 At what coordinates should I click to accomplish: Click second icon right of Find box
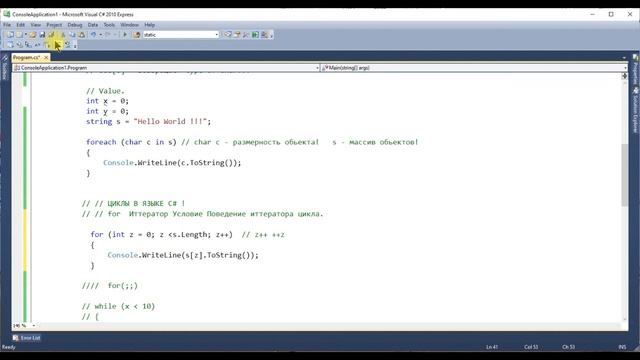pos(237,35)
